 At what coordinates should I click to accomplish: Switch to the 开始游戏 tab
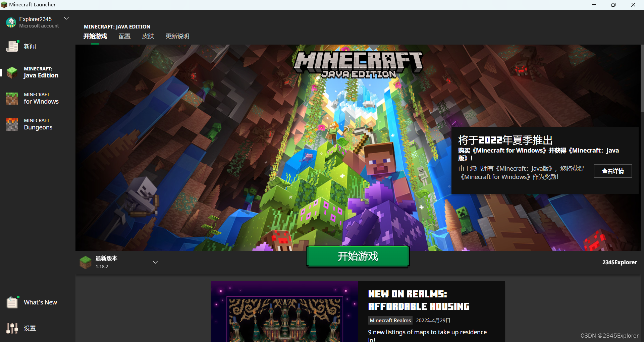click(x=95, y=36)
